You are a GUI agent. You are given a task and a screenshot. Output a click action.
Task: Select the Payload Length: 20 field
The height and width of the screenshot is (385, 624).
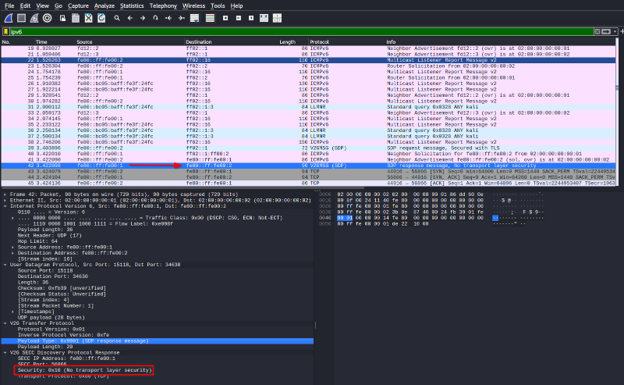tap(45, 347)
